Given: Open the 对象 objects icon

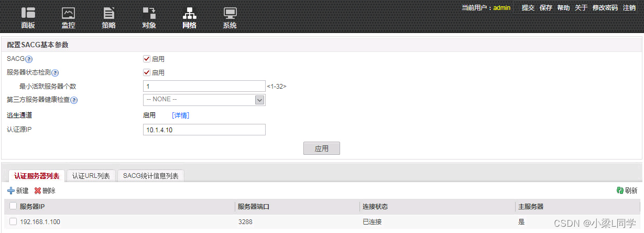Looking at the screenshot, I should 149,14.
